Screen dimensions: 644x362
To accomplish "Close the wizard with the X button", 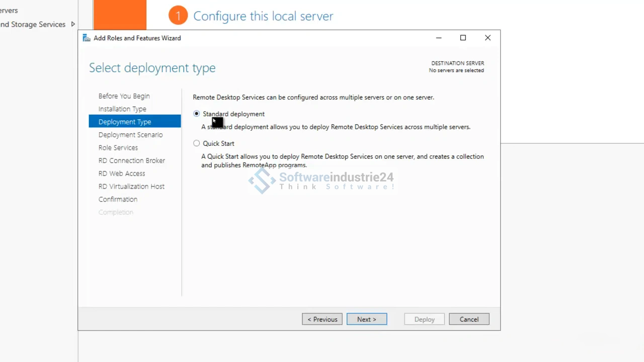I will pyautogui.click(x=488, y=38).
